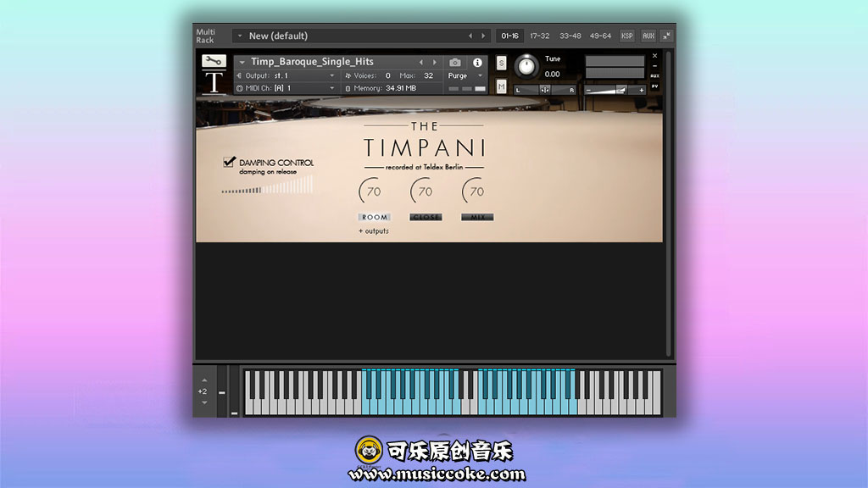The image size is (868, 488).
Task: Open instrument name dropdown arrow
Action: pyautogui.click(x=242, y=63)
